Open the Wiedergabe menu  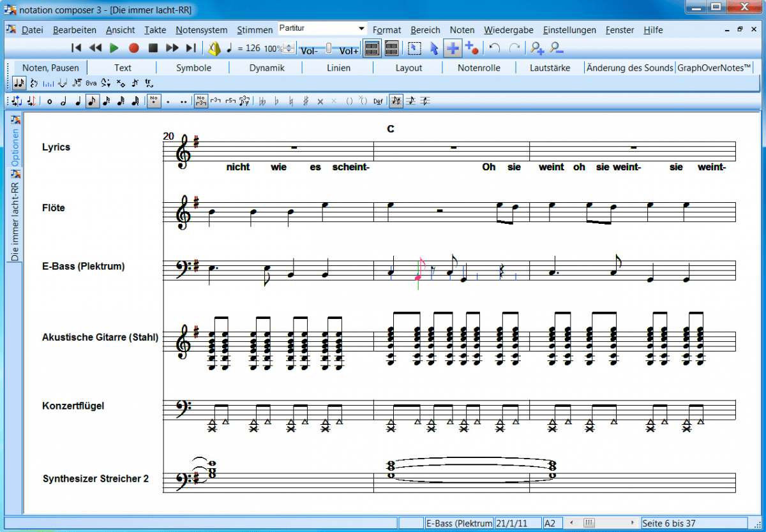tap(509, 30)
